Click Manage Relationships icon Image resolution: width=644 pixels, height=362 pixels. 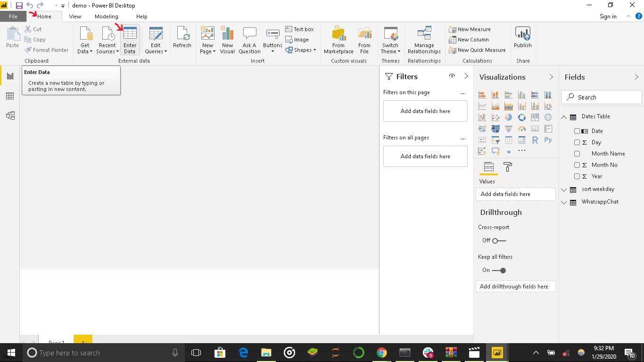tap(424, 40)
